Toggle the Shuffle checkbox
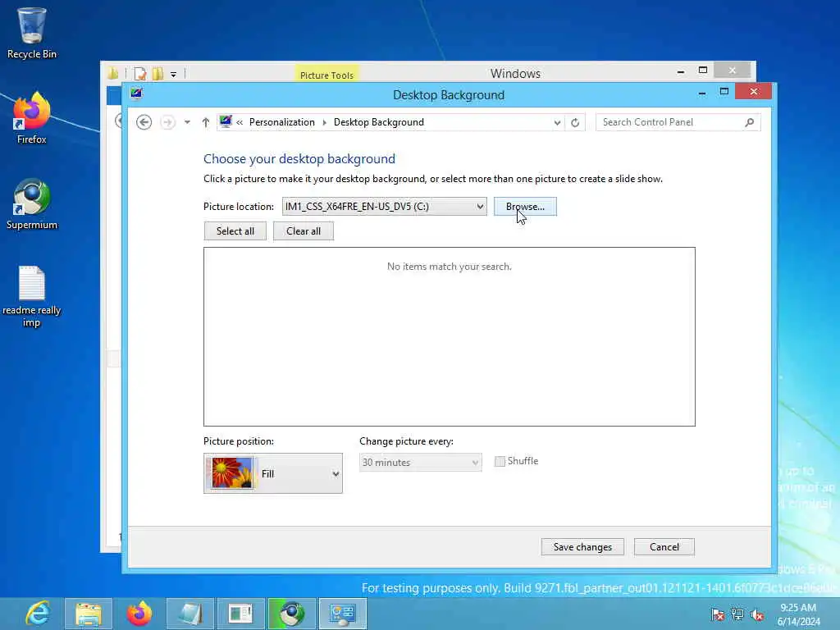Viewport: 840px width, 630px height. [500, 461]
